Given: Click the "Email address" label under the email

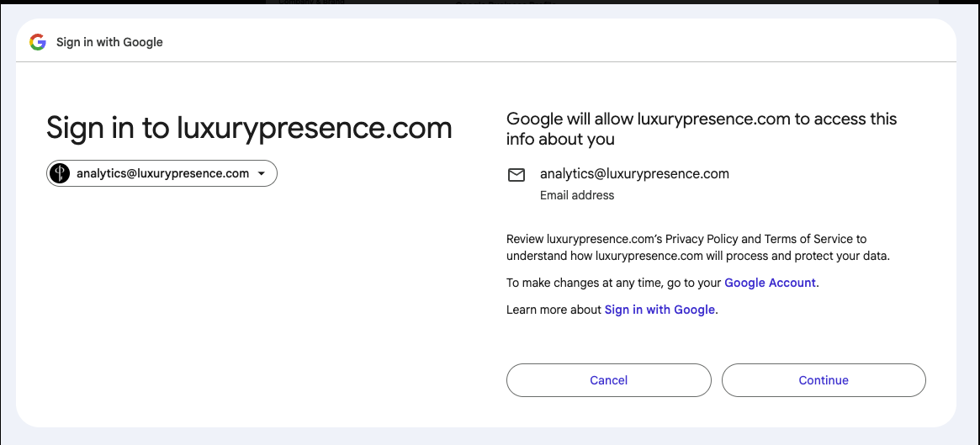Looking at the screenshot, I should (577, 195).
